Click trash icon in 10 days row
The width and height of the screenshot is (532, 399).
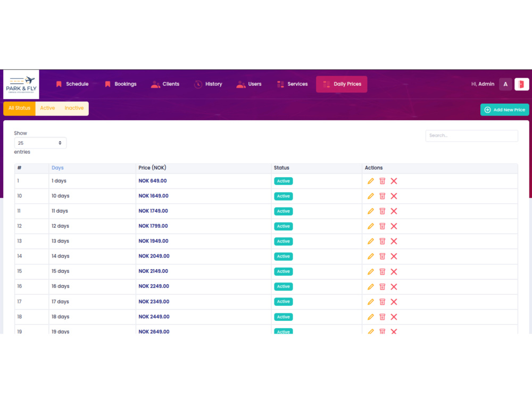pyautogui.click(x=383, y=196)
